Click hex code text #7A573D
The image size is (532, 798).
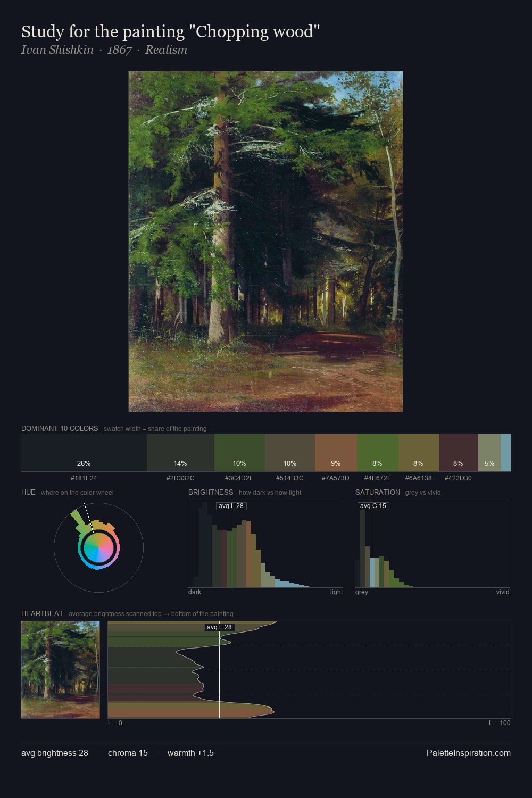click(x=336, y=478)
